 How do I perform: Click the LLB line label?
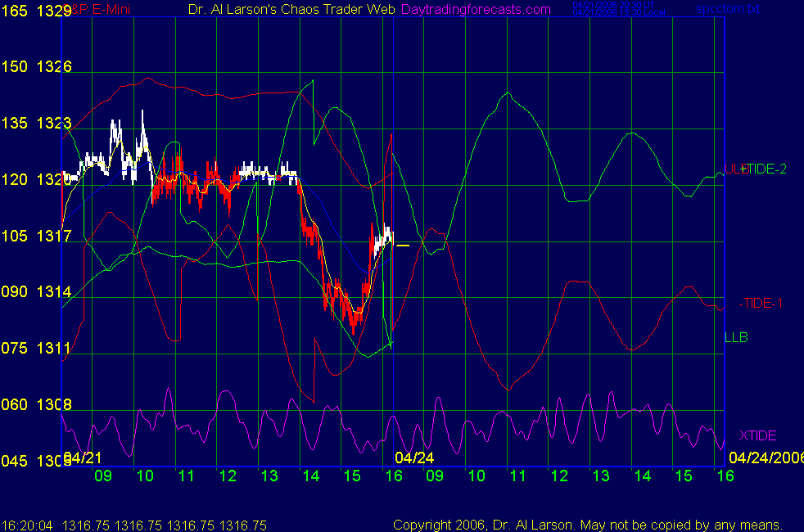(736, 337)
